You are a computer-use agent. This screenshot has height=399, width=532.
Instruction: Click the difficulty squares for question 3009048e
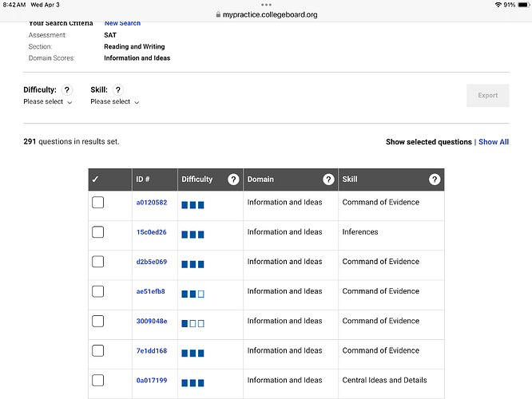point(193,323)
